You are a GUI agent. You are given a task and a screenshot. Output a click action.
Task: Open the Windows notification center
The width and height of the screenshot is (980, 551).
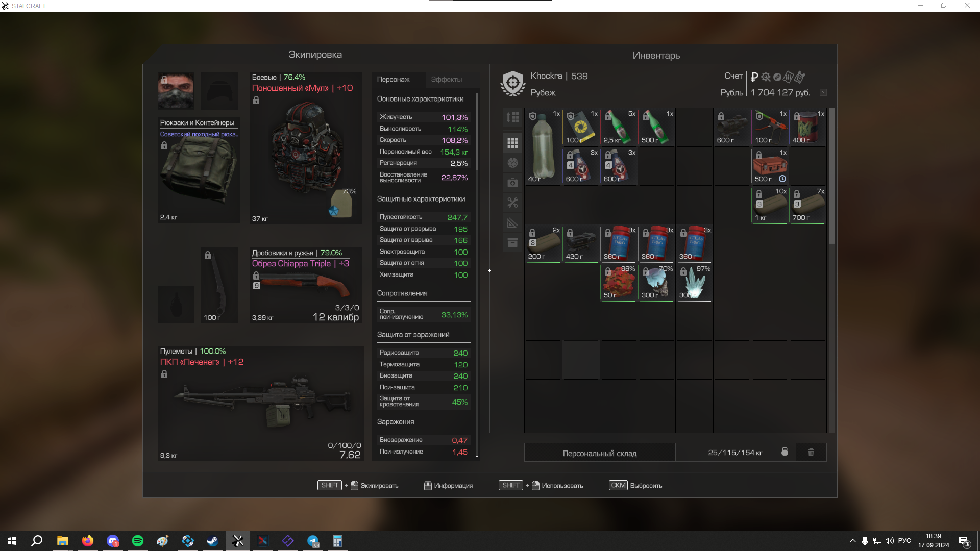pos(964,541)
